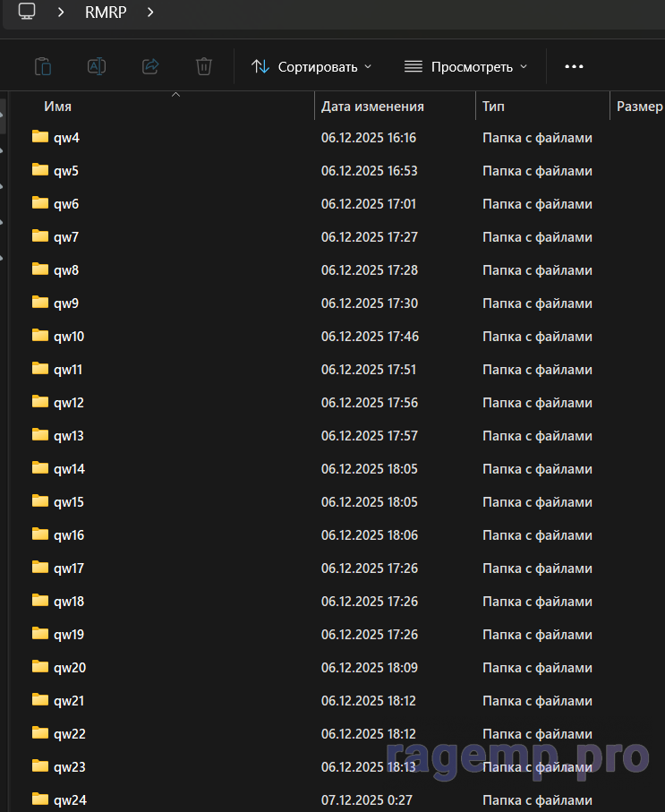Sort by Дата изменения column header

coord(372,107)
